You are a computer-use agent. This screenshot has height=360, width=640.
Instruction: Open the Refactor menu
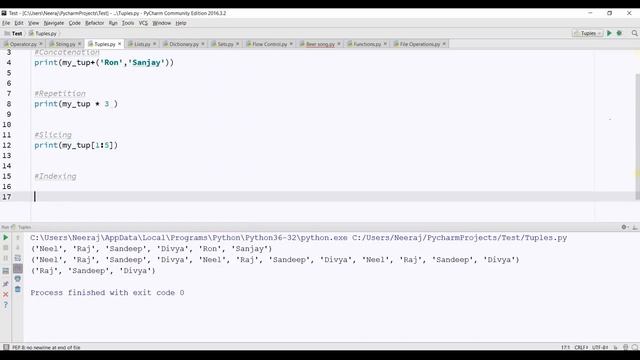coord(94,23)
